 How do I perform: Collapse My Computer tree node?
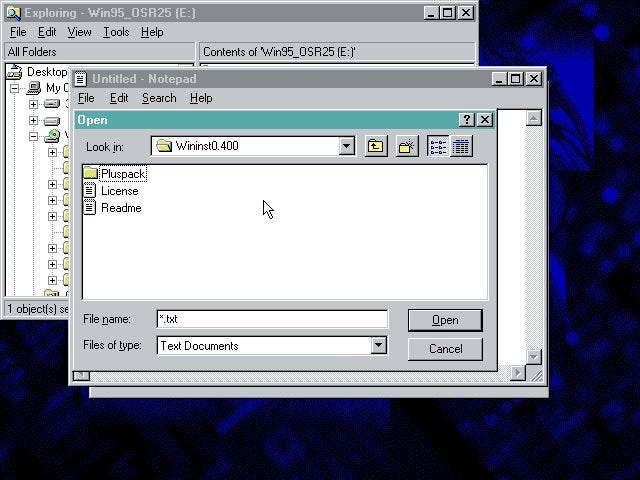15,88
